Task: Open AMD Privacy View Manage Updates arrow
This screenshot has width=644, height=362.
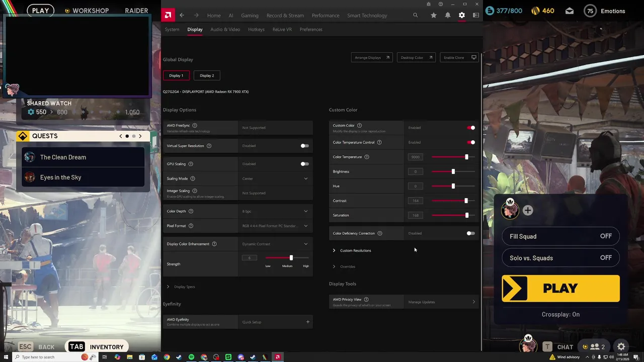Action: point(473,302)
